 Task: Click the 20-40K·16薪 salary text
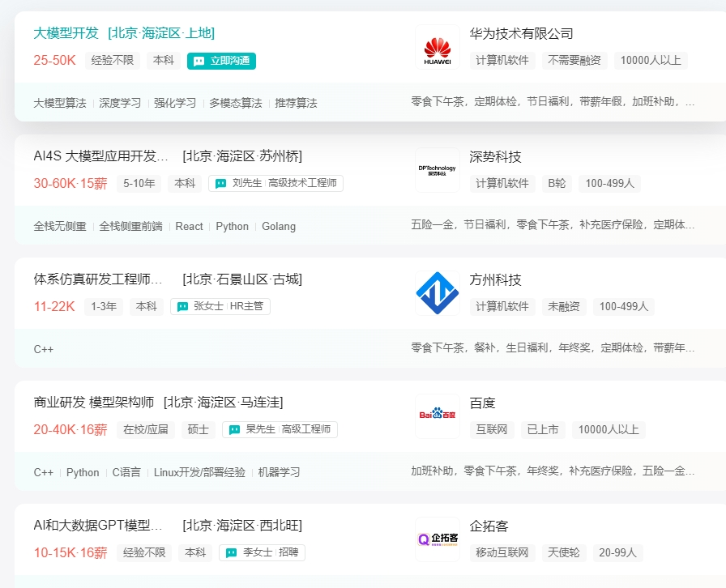click(x=70, y=430)
